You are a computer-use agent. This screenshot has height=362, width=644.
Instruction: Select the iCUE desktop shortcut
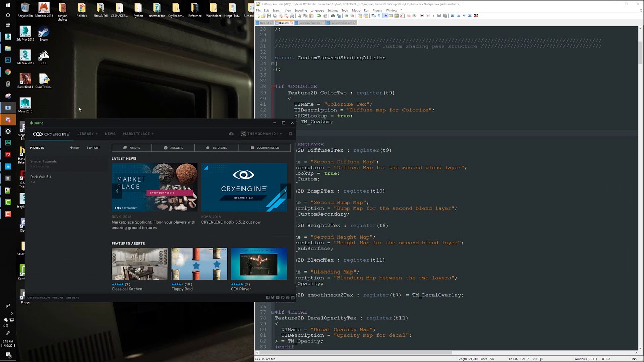click(44, 57)
